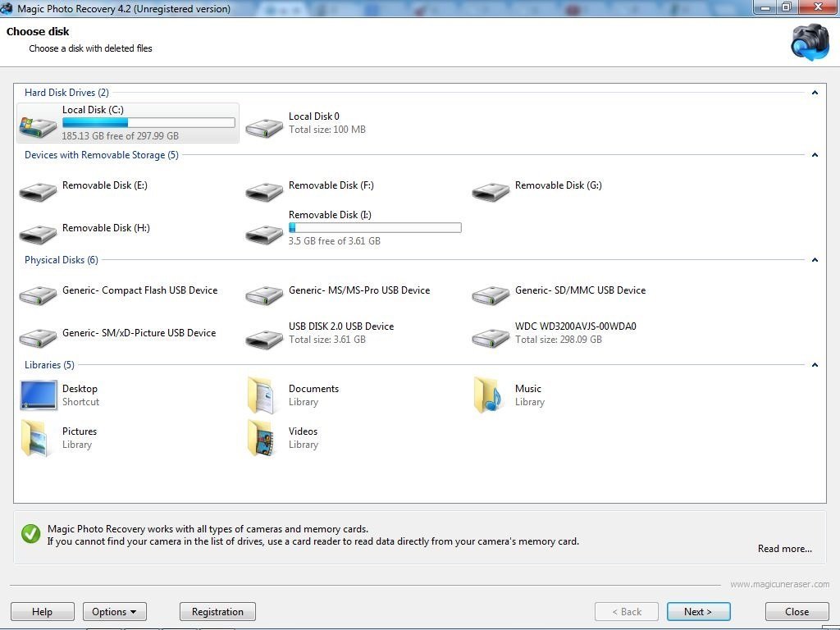
Task: Click the Next > button
Action: [699, 612]
